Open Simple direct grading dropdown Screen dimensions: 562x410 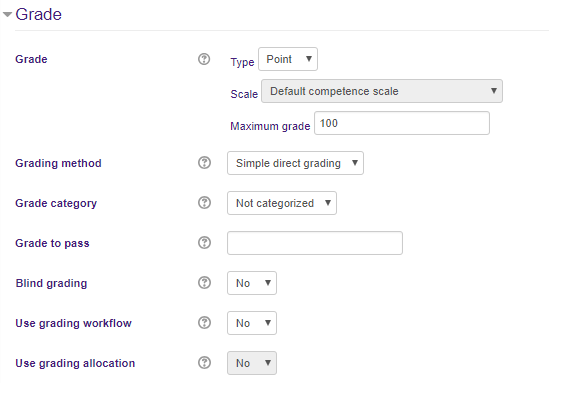[x=295, y=163]
